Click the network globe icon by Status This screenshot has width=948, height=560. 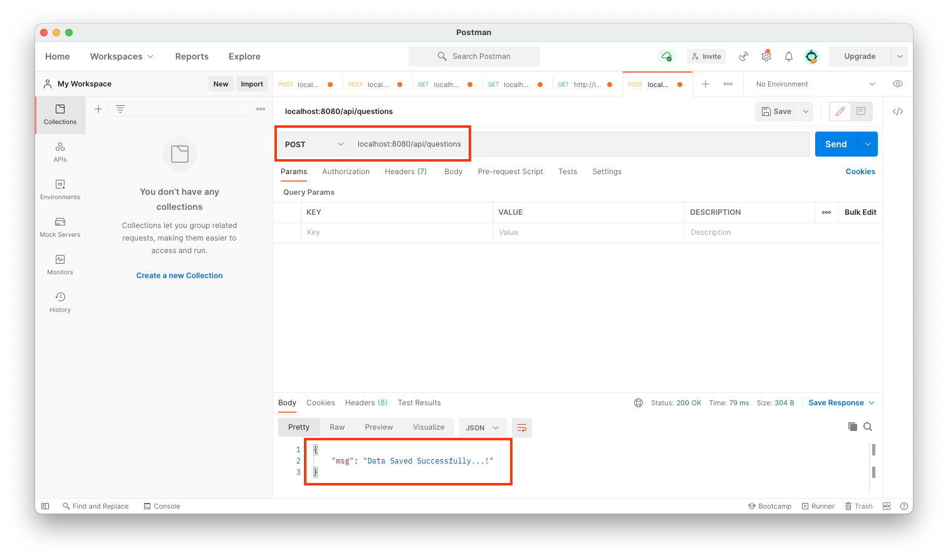coord(638,403)
